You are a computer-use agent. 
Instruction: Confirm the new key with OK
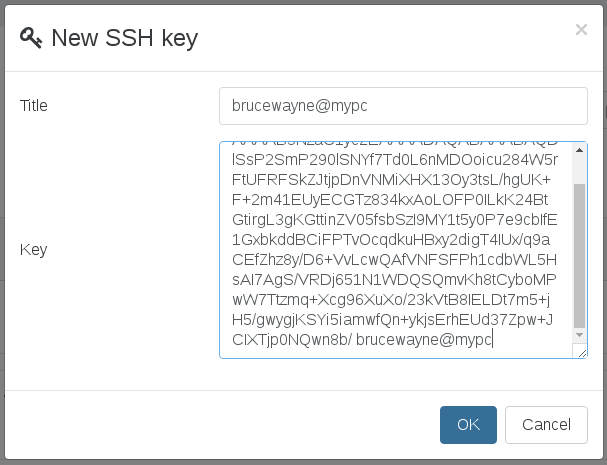tap(468, 425)
